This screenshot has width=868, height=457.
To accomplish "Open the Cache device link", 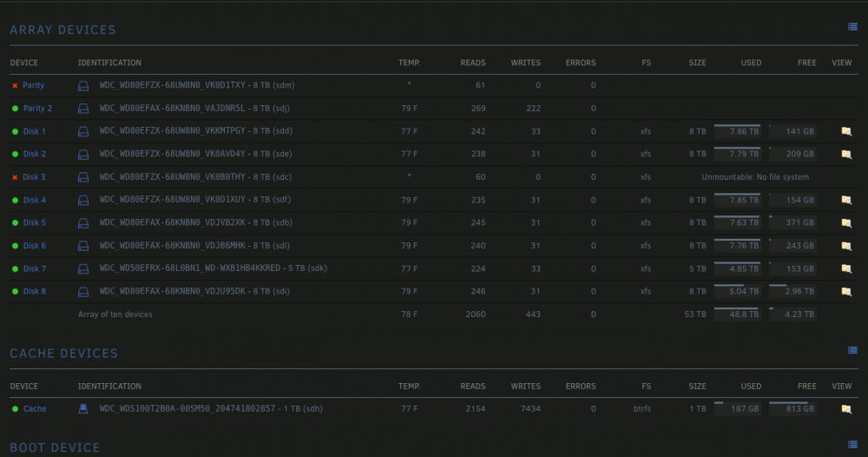I will click(35, 409).
